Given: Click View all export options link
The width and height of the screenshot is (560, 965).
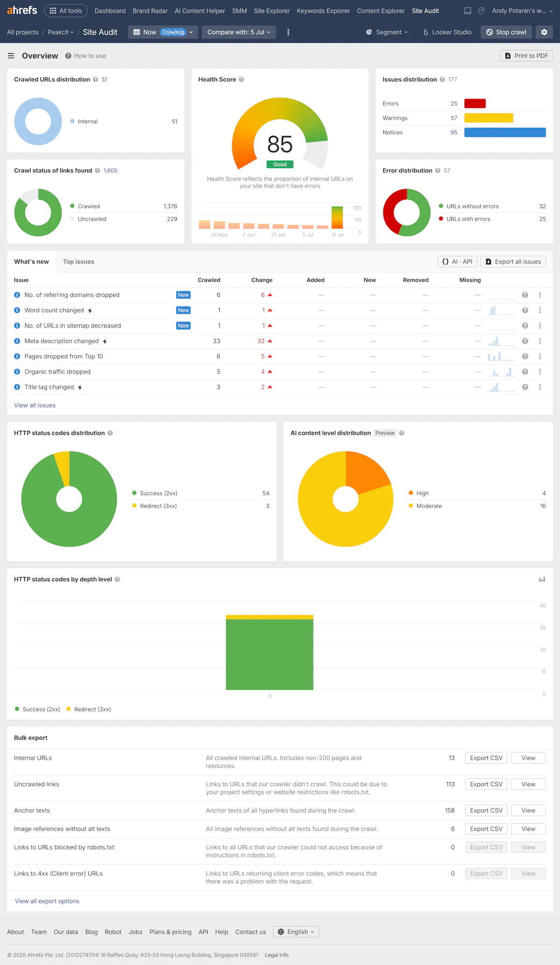Looking at the screenshot, I should click(x=47, y=901).
